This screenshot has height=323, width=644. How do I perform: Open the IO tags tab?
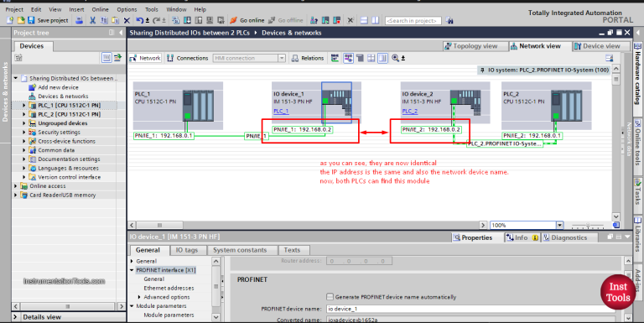point(186,250)
